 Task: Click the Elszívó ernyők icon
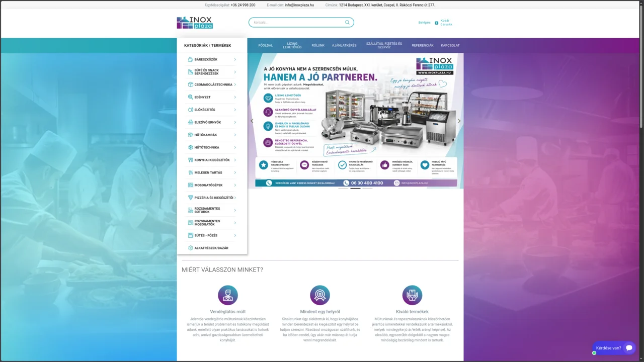click(190, 122)
